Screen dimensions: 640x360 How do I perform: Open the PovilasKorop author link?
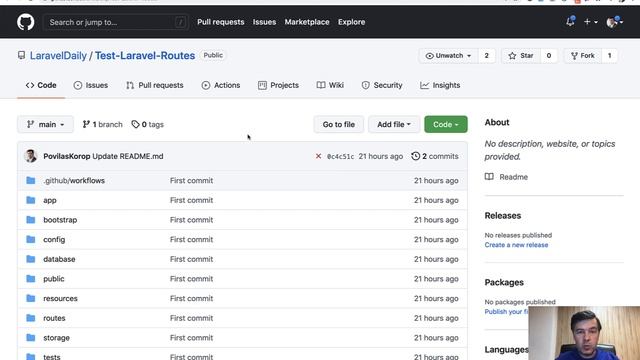(67, 156)
